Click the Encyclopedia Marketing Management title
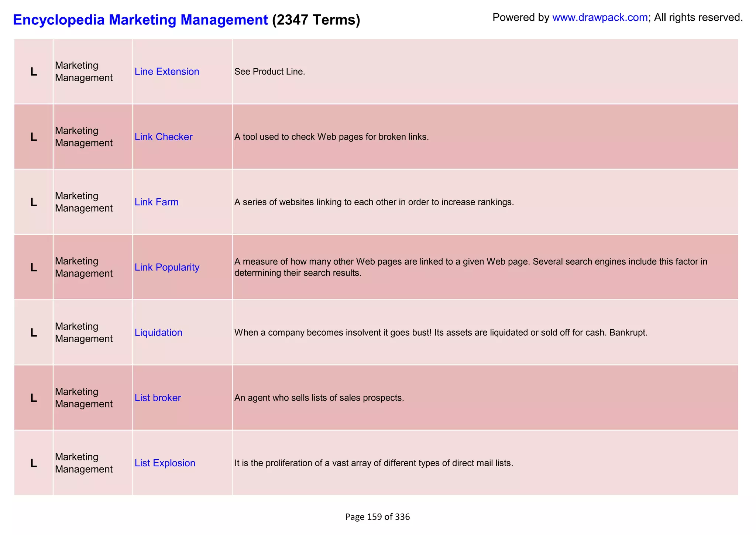The height and width of the screenshot is (535, 756). [x=140, y=20]
